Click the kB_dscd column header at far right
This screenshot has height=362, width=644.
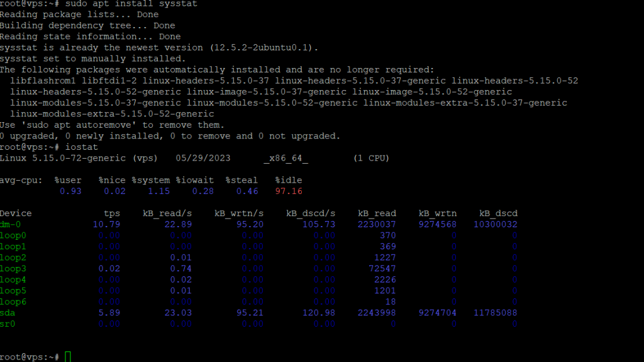click(x=498, y=213)
